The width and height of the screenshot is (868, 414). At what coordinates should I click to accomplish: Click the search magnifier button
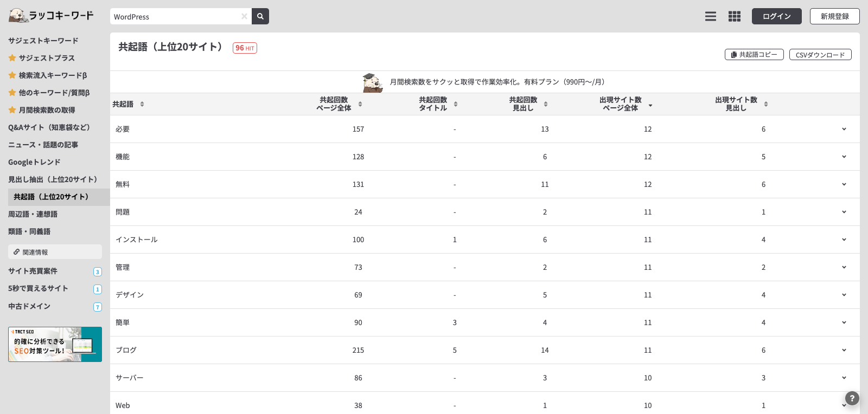tap(260, 16)
